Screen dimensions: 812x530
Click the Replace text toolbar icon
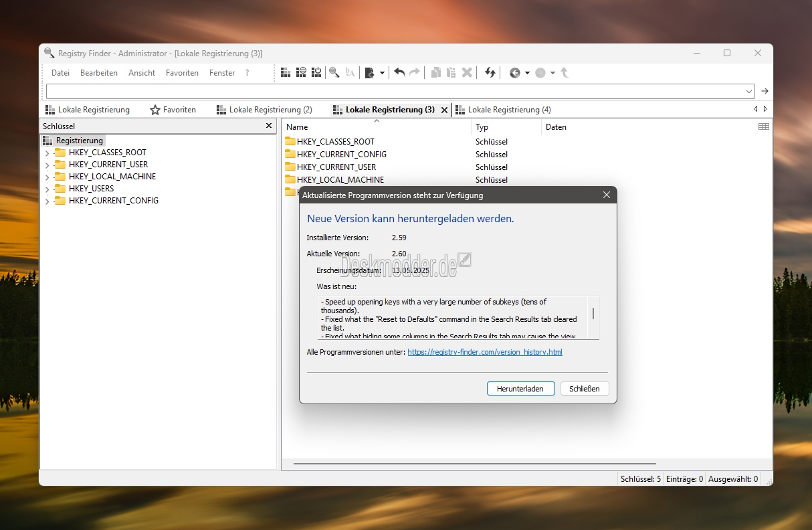click(x=350, y=73)
